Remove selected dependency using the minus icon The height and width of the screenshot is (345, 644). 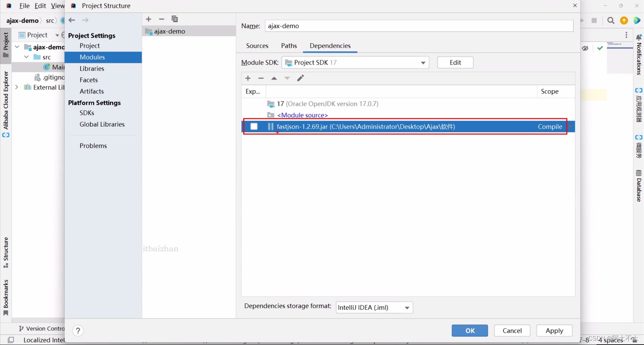[261, 78]
